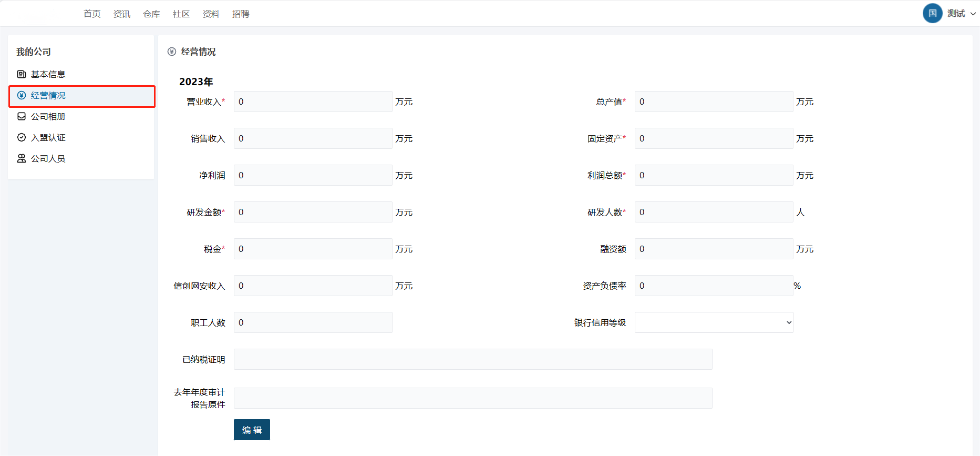The height and width of the screenshot is (456, 980).
Task: Select 招聘 in the top navigation
Action: pos(241,14)
